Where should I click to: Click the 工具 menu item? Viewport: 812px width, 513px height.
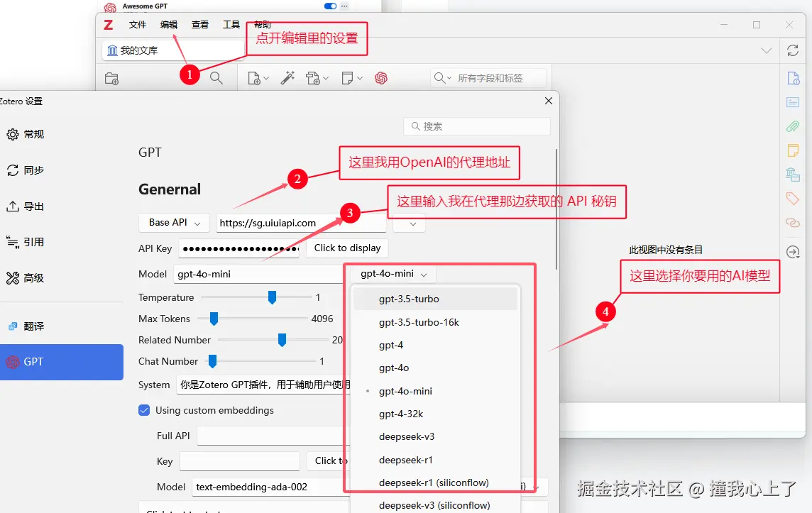coord(231,23)
